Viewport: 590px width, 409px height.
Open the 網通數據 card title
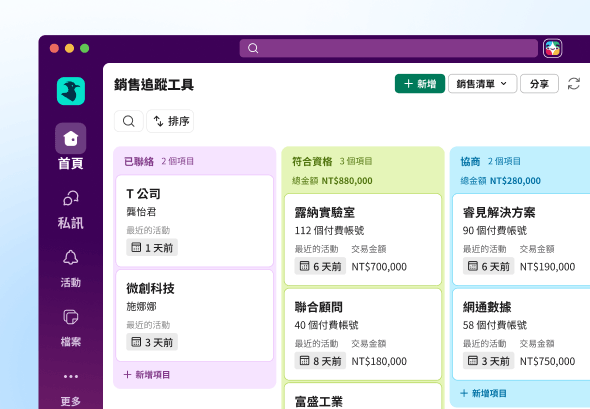click(x=487, y=307)
